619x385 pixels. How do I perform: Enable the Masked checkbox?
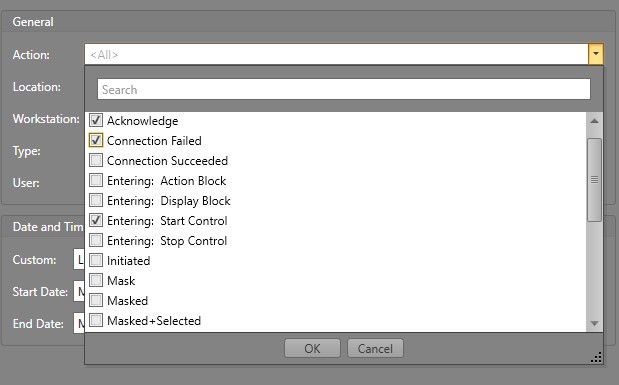(x=96, y=300)
